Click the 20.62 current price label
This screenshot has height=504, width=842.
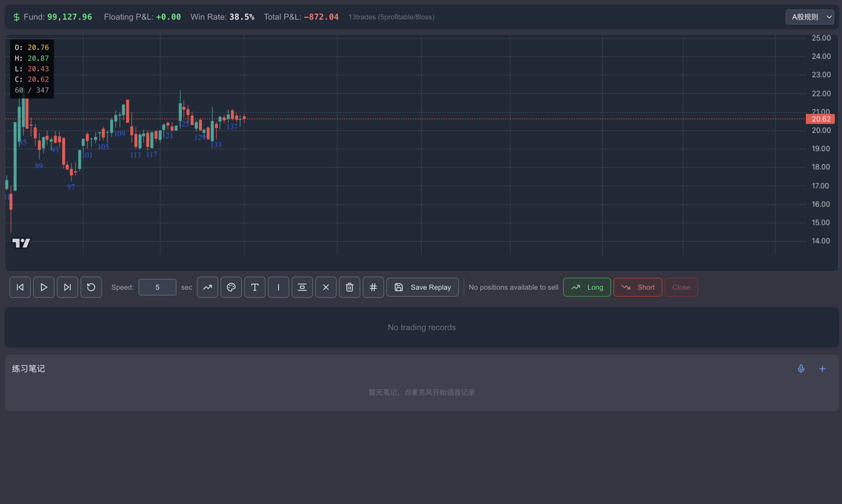tap(821, 119)
